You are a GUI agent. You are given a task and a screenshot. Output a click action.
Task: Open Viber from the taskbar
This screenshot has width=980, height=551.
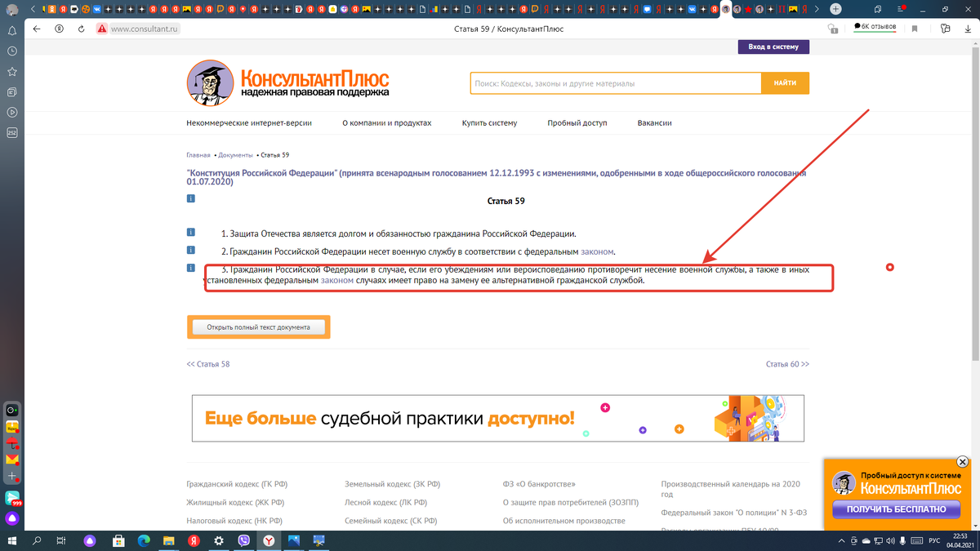(243, 540)
